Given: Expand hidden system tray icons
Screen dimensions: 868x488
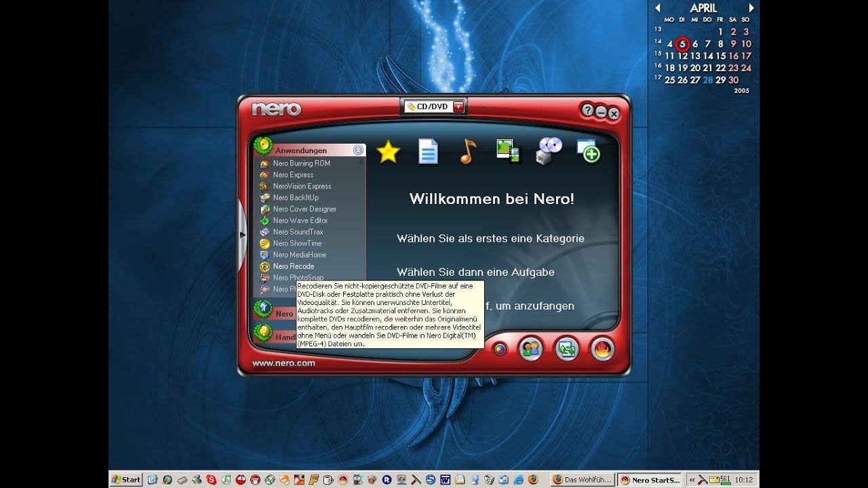Looking at the screenshot, I should click(x=692, y=479).
